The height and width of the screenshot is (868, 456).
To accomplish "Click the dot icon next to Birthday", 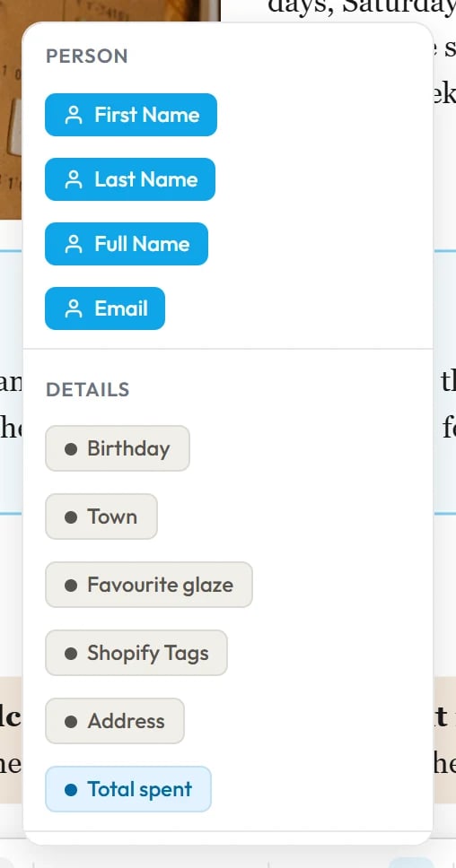I will [71, 449].
